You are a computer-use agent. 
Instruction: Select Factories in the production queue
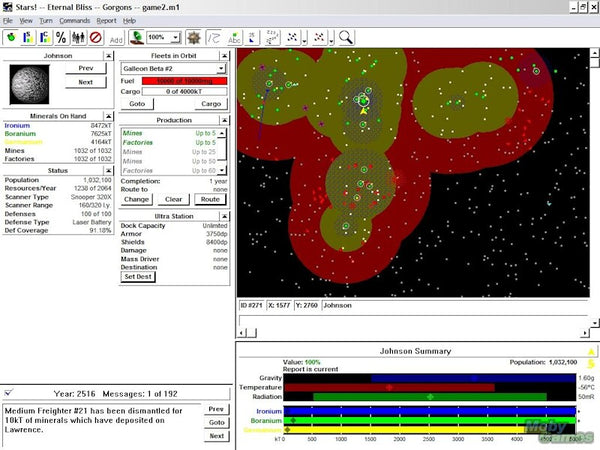pyautogui.click(x=138, y=143)
